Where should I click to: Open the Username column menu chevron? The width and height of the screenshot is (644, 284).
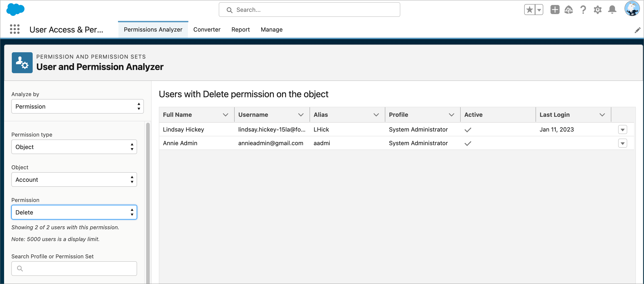(x=301, y=115)
